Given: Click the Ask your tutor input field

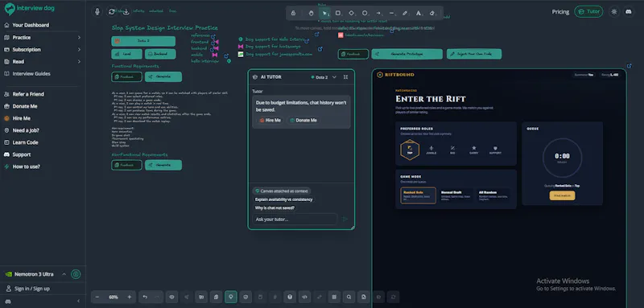Looking at the screenshot, I should pos(295,219).
